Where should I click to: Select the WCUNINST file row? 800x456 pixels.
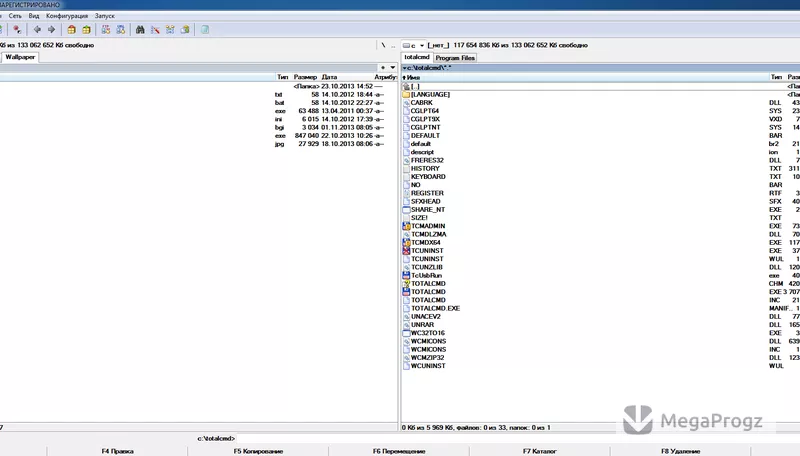tap(601, 366)
